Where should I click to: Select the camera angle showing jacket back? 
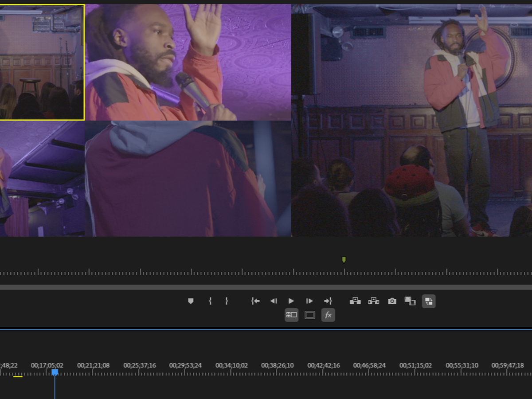pos(188,179)
